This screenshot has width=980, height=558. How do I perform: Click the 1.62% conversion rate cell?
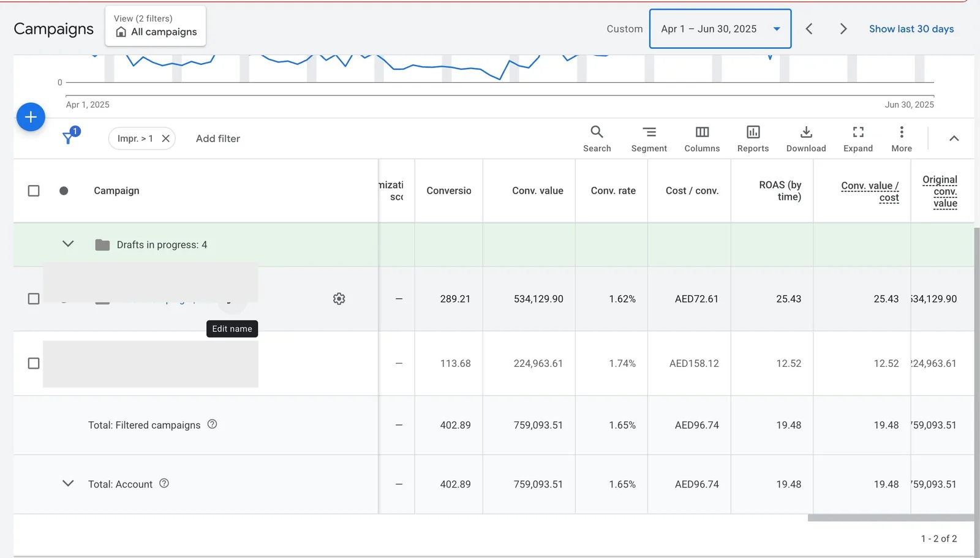click(622, 299)
